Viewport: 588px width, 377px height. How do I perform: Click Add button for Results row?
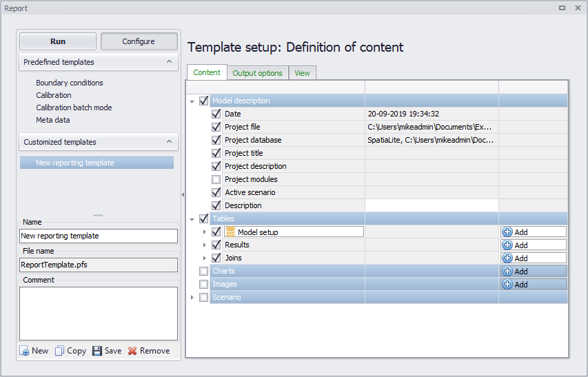(x=533, y=245)
